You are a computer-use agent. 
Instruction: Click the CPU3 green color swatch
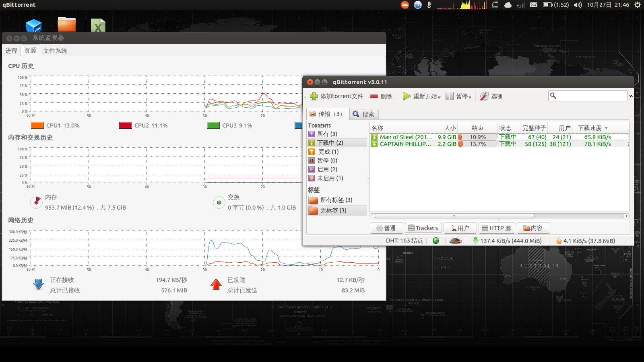point(213,125)
